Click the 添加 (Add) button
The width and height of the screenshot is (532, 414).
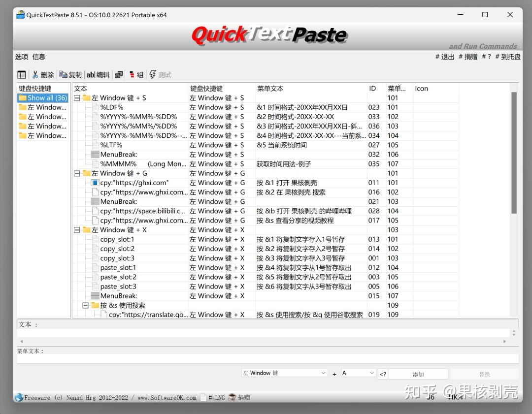click(419, 373)
